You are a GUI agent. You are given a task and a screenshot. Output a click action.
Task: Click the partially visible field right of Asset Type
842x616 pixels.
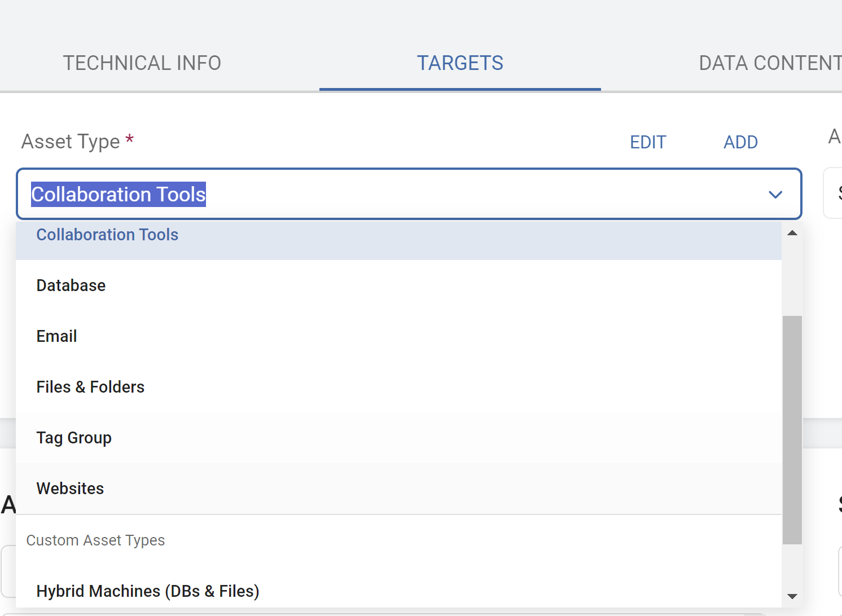click(x=833, y=193)
